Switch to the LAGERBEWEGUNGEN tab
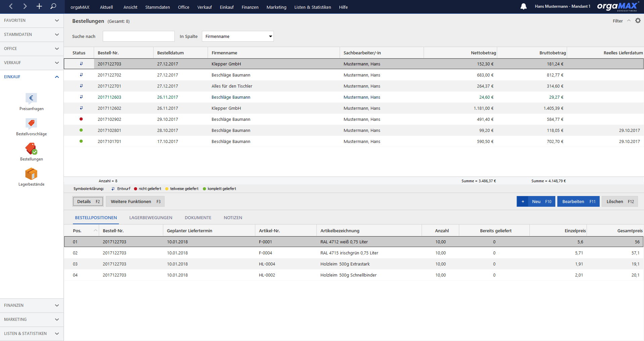 151,218
